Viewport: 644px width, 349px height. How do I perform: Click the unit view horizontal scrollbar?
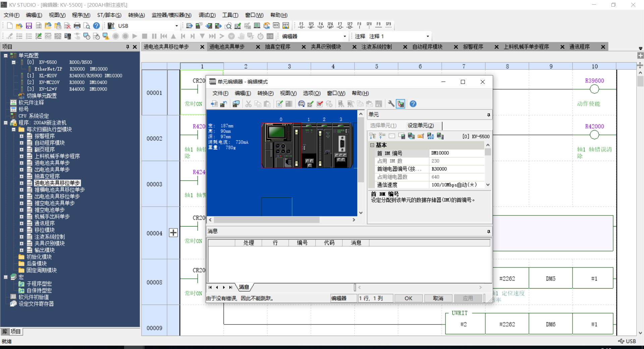(267, 220)
